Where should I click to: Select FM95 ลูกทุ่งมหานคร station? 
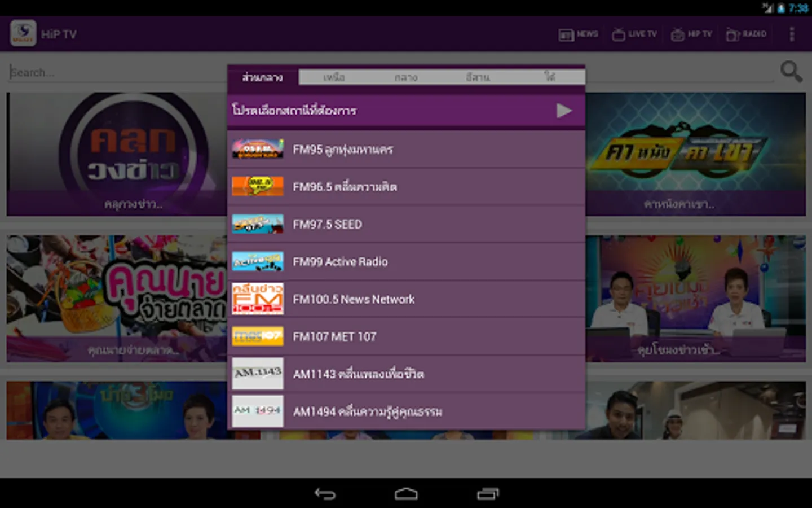pos(406,150)
